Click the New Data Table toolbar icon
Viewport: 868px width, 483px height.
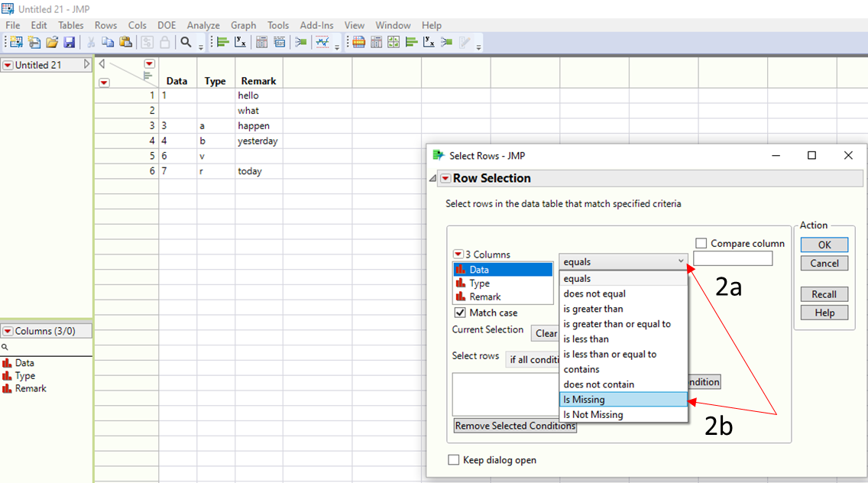[x=15, y=43]
